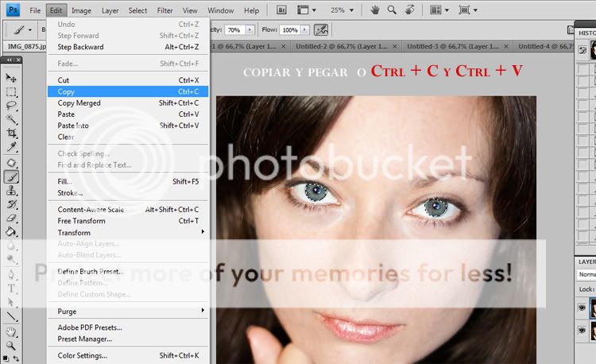Select the Zoom tool in toolbox
The width and height of the screenshot is (596, 364).
(11, 346)
